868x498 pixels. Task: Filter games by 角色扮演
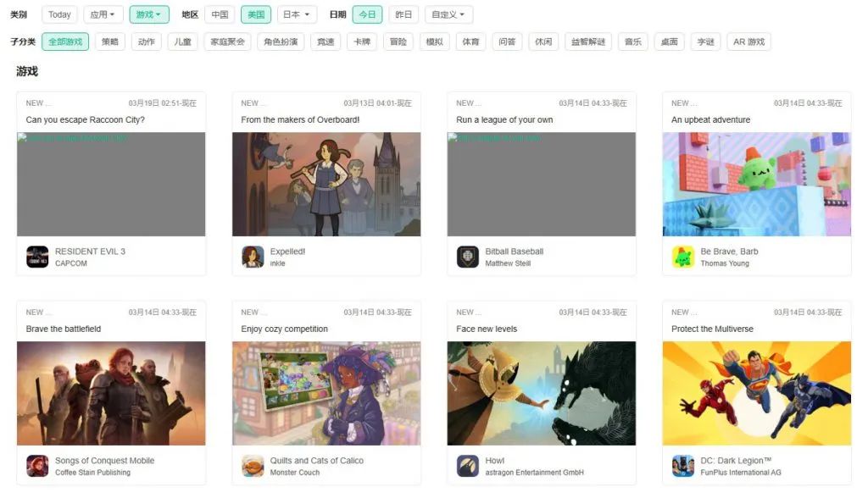[x=281, y=41]
